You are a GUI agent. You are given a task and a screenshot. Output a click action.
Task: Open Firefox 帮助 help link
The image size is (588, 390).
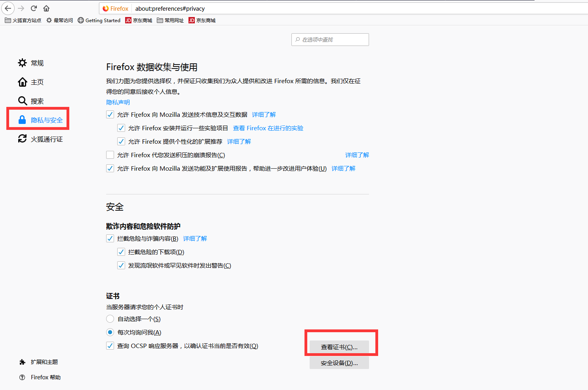pyautogui.click(x=40, y=377)
